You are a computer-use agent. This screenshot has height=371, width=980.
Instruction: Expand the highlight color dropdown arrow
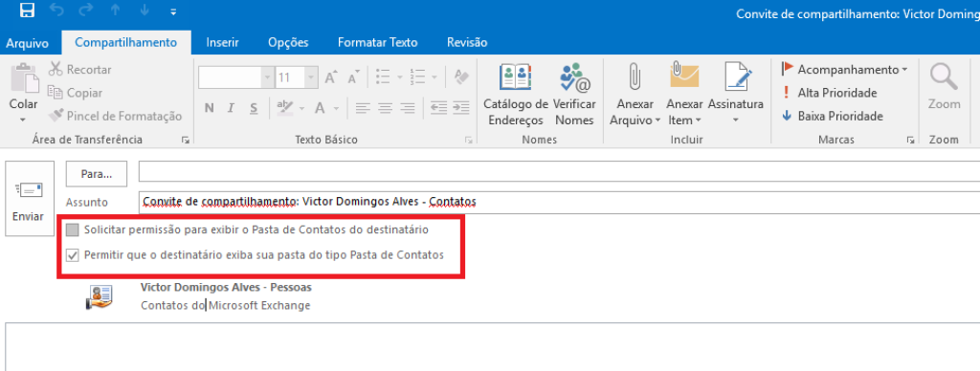pyautogui.click(x=301, y=109)
